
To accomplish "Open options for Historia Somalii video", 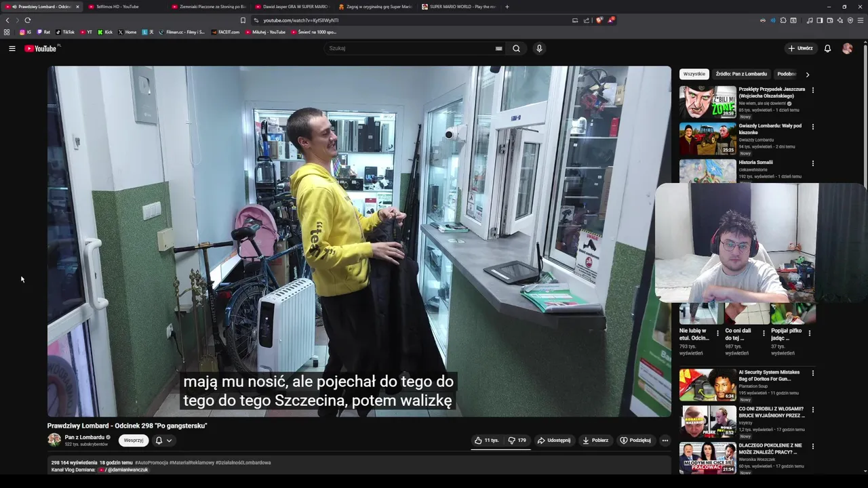I will (813, 163).
